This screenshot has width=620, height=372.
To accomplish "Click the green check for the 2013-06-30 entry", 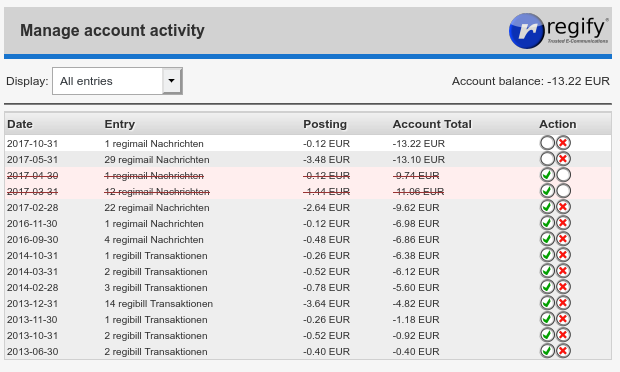I will [547, 351].
